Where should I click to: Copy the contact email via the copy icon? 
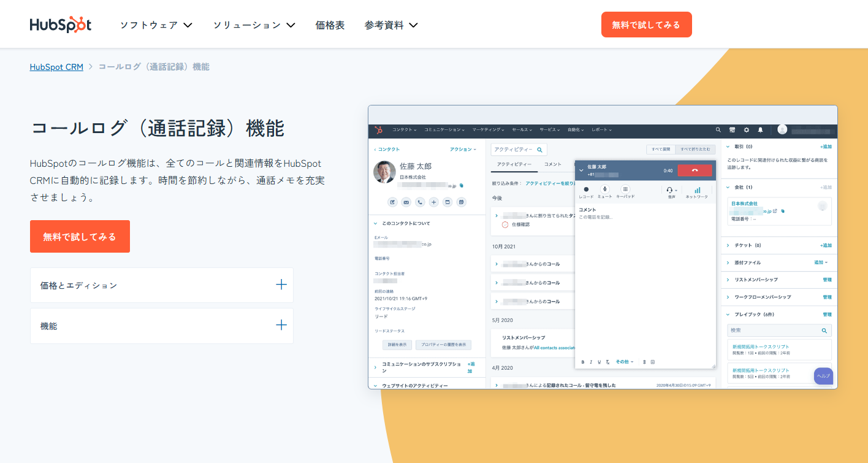coord(462,185)
